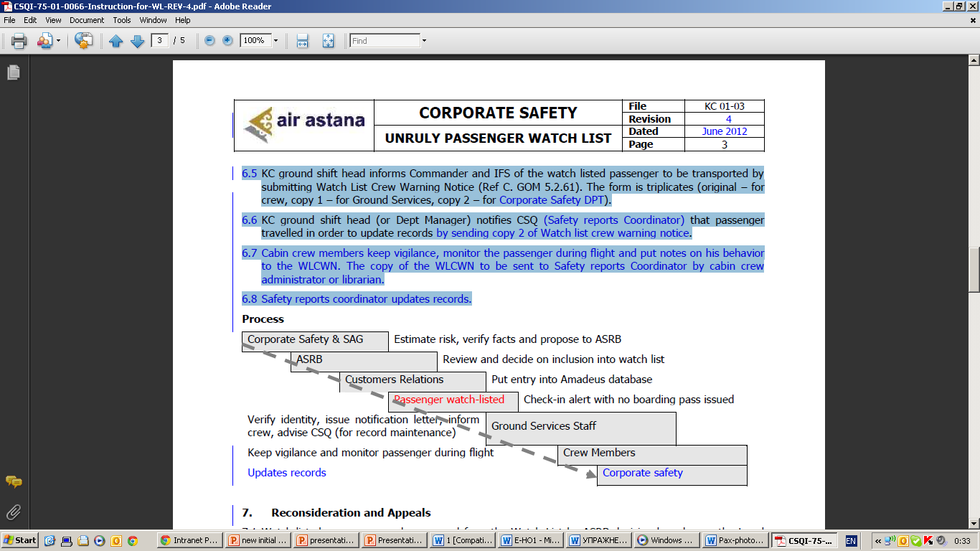Click the 'June 2012' date cell
The width and height of the screenshot is (980, 551).
tap(725, 131)
